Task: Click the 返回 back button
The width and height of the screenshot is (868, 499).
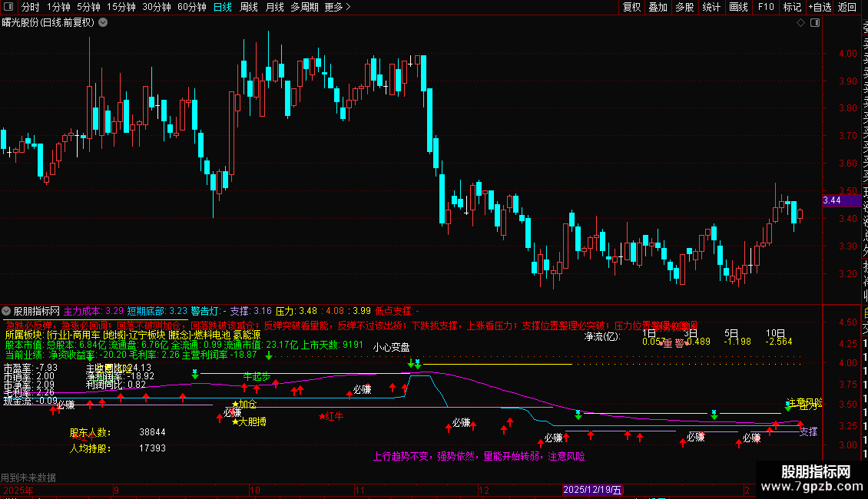Action: tap(847, 7)
